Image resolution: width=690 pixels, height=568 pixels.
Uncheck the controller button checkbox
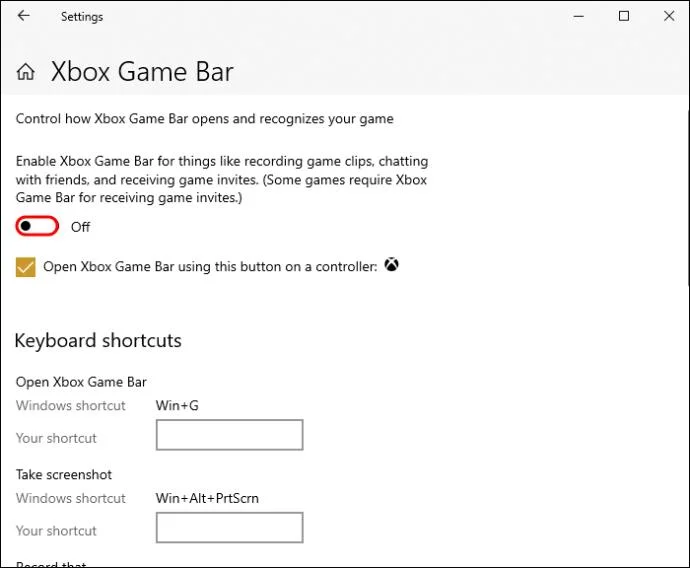(26, 267)
